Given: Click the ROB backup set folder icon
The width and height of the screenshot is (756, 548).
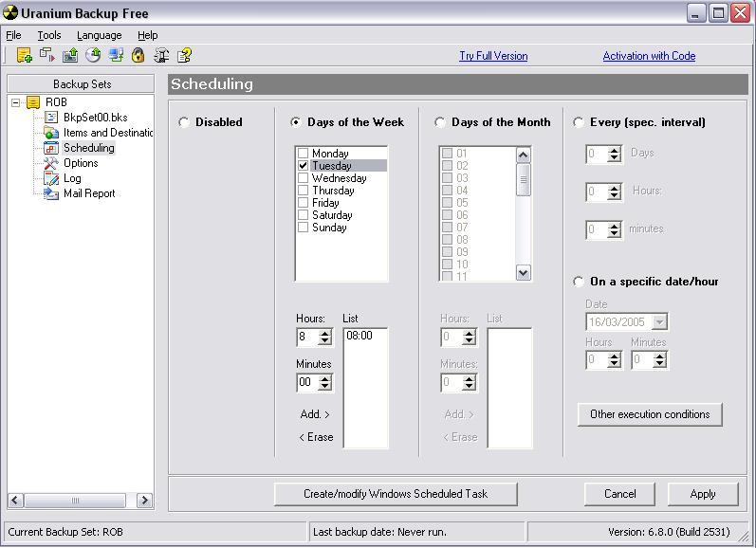Looking at the screenshot, I should pos(33,102).
